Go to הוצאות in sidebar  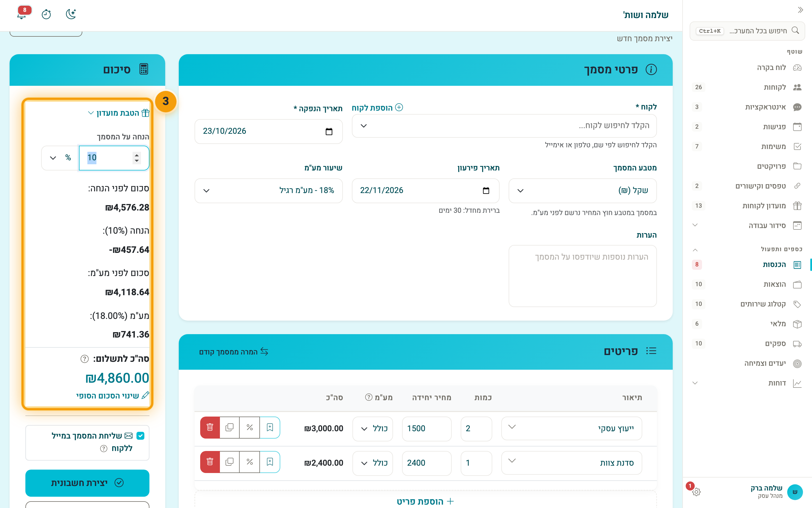click(x=747, y=284)
